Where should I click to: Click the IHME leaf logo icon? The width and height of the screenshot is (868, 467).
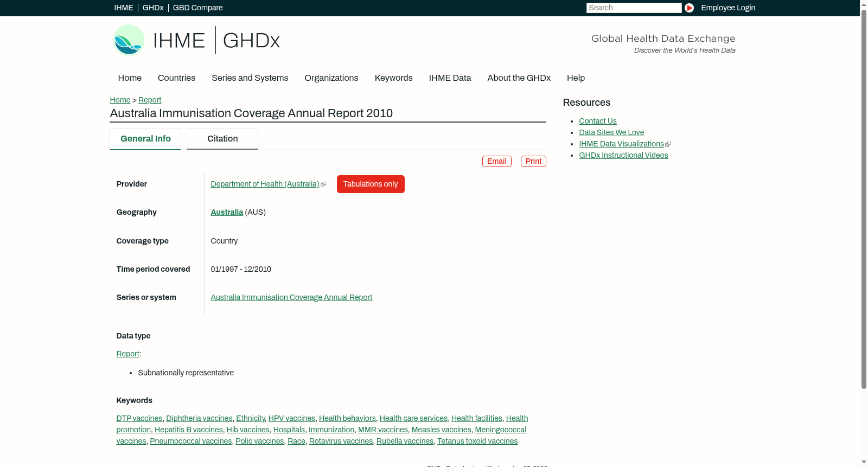tap(129, 40)
